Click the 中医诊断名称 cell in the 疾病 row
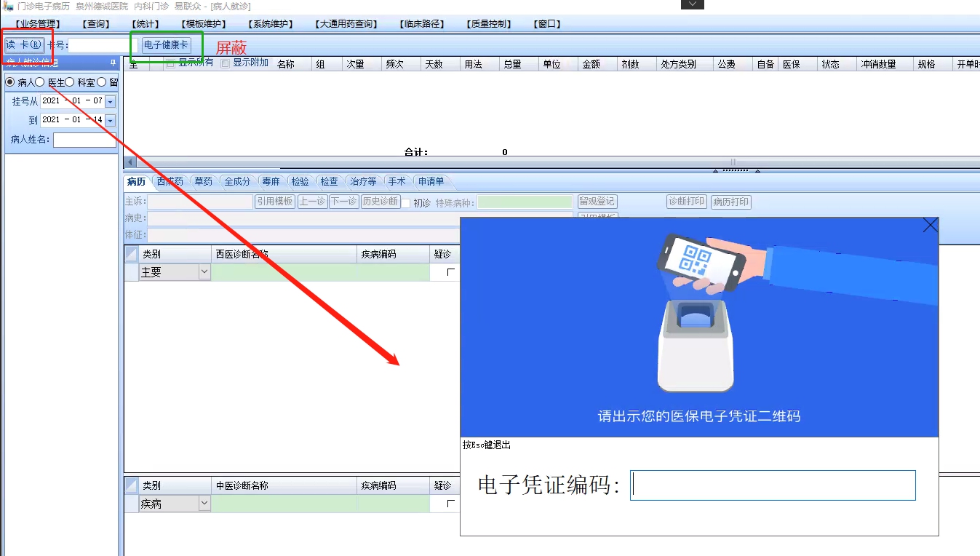This screenshot has width=980, height=556. tap(284, 504)
